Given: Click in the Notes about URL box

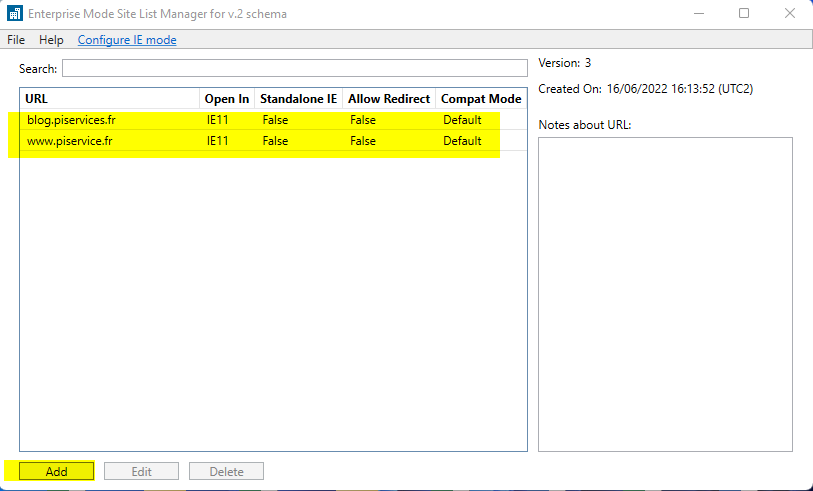Looking at the screenshot, I should tap(665, 294).
